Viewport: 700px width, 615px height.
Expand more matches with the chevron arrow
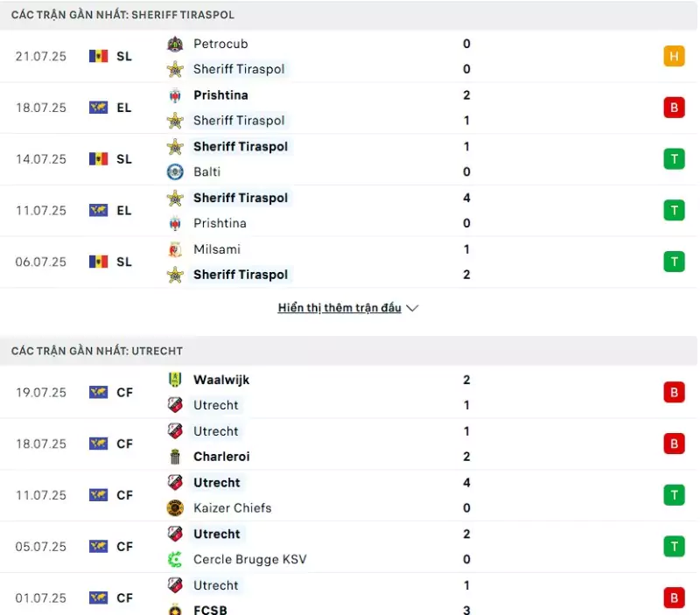click(412, 308)
